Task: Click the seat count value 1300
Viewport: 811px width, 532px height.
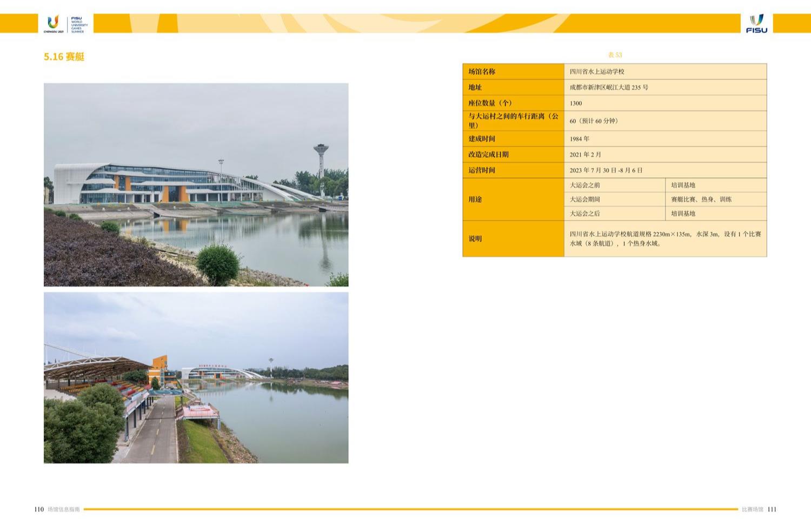Action: click(x=576, y=103)
